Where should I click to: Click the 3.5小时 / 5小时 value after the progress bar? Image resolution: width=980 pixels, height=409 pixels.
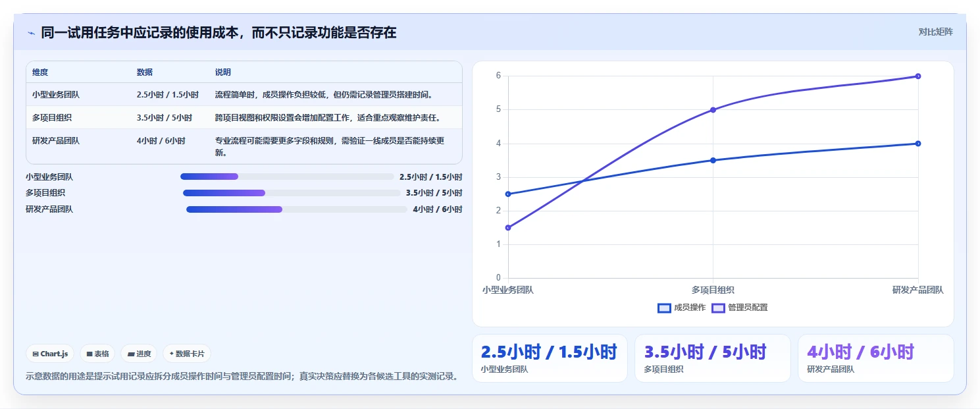pyautogui.click(x=434, y=193)
